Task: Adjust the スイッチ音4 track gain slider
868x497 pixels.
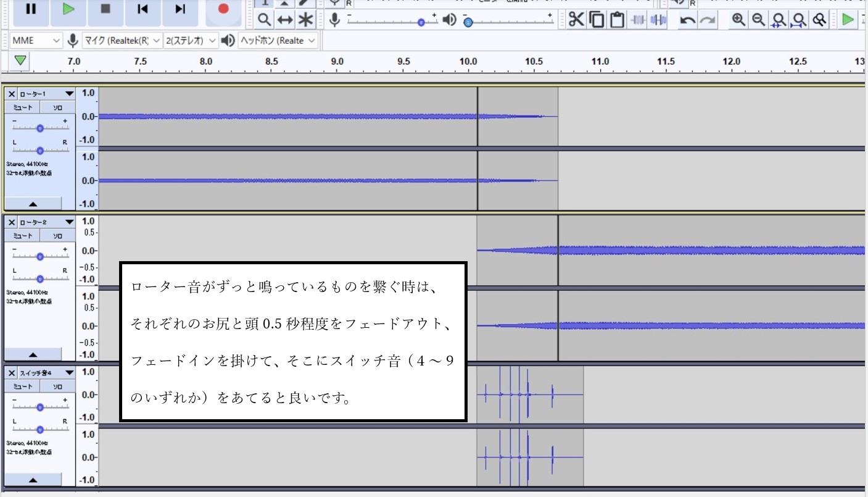Action: 40,407
